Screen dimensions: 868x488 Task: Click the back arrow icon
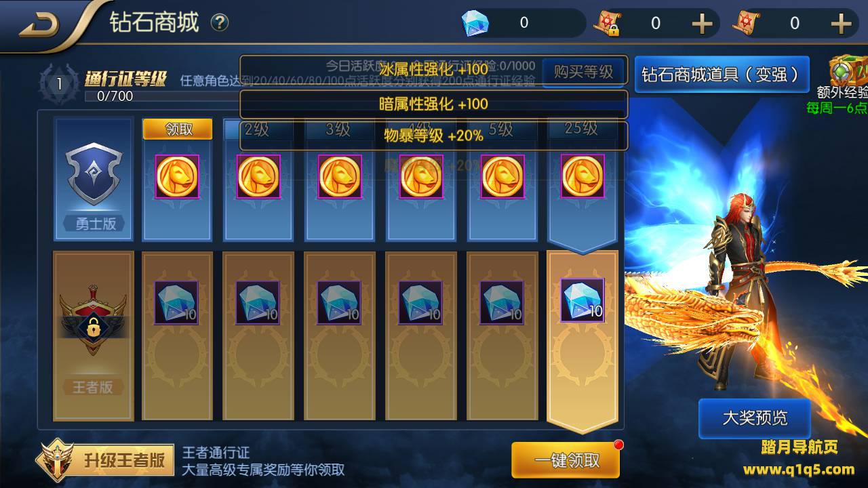point(39,25)
